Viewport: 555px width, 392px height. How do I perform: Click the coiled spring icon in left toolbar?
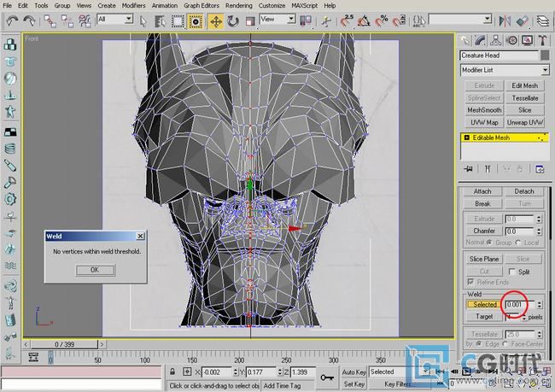click(x=10, y=149)
